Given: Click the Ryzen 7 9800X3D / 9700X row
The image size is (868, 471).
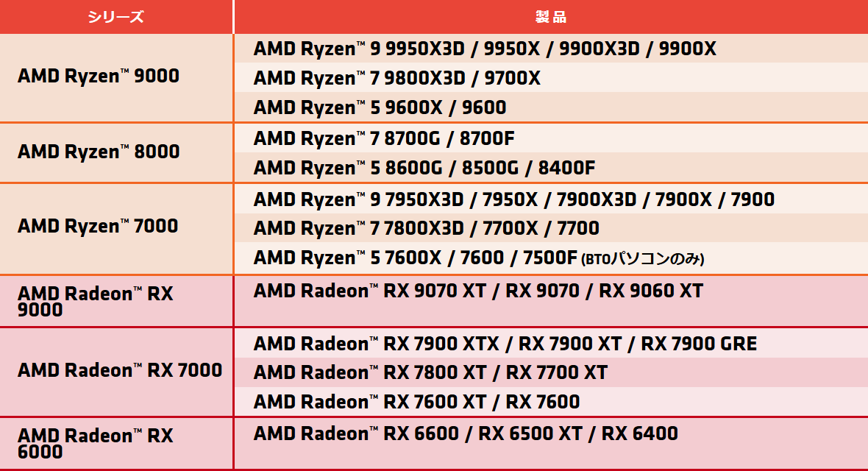Looking at the screenshot, I should coord(552,77).
